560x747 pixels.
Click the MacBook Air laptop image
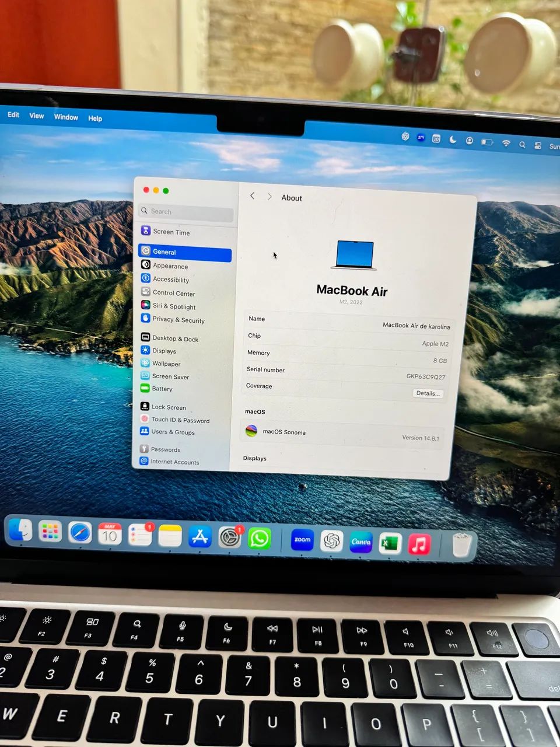coord(354,256)
